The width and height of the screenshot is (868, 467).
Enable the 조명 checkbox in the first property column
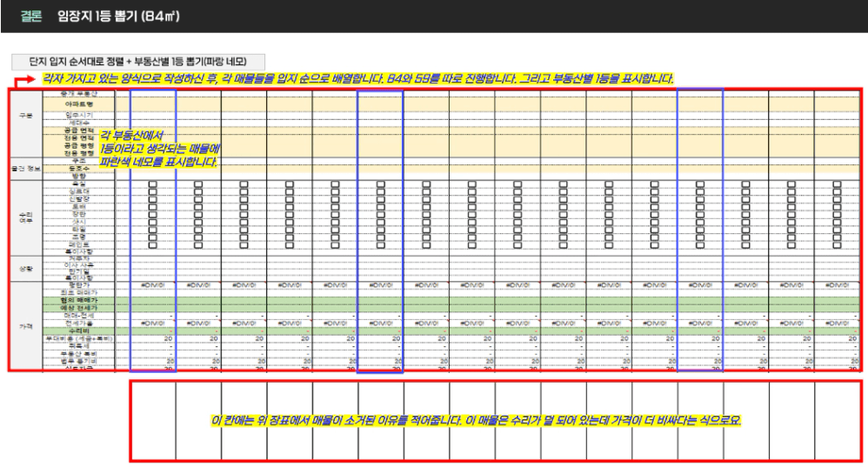click(153, 237)
